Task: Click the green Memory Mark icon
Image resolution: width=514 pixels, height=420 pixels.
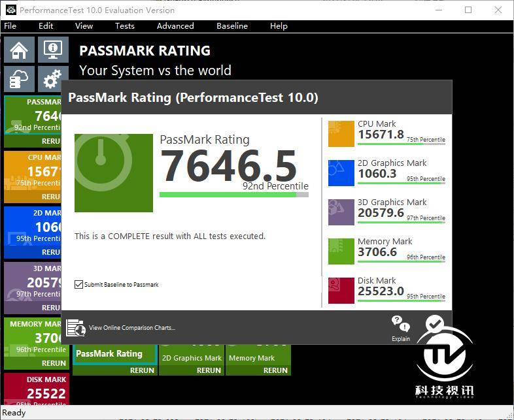Action: click(x=341, y=251)
